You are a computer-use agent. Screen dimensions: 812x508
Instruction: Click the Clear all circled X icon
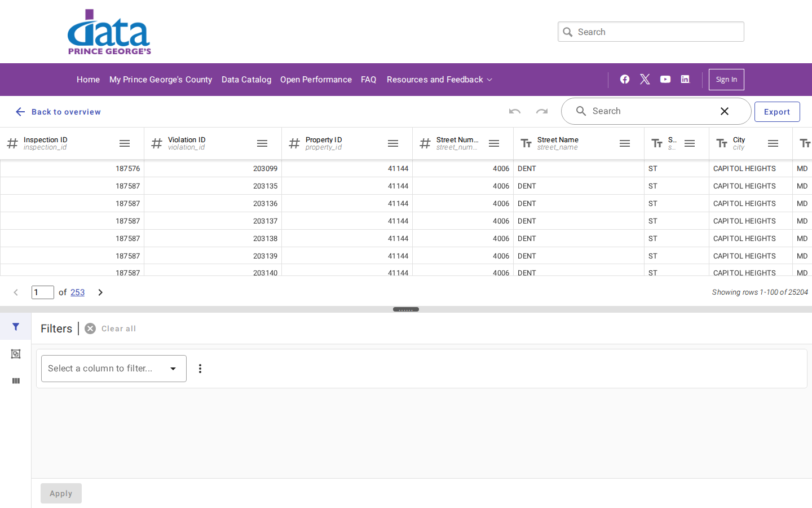[90, 329]
